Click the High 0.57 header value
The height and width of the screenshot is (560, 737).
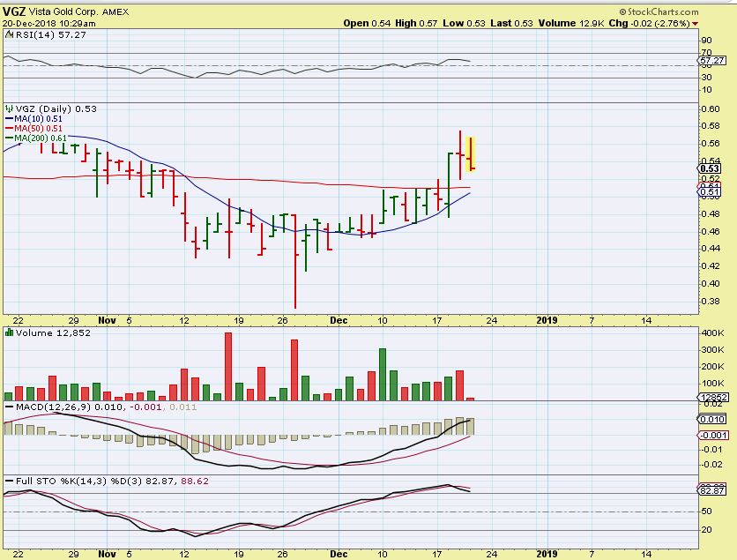(415, 23)
